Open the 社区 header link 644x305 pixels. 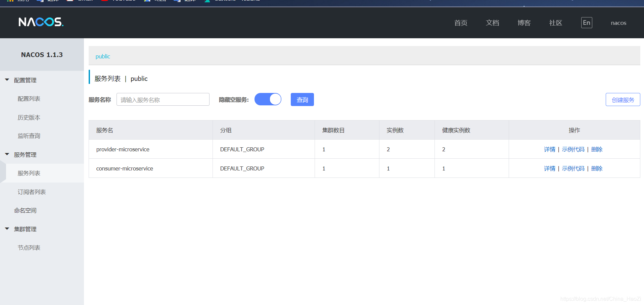[555, 23]
